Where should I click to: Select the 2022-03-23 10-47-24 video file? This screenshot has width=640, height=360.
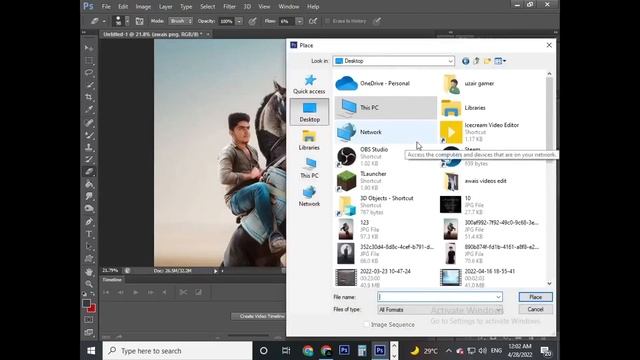386,278
